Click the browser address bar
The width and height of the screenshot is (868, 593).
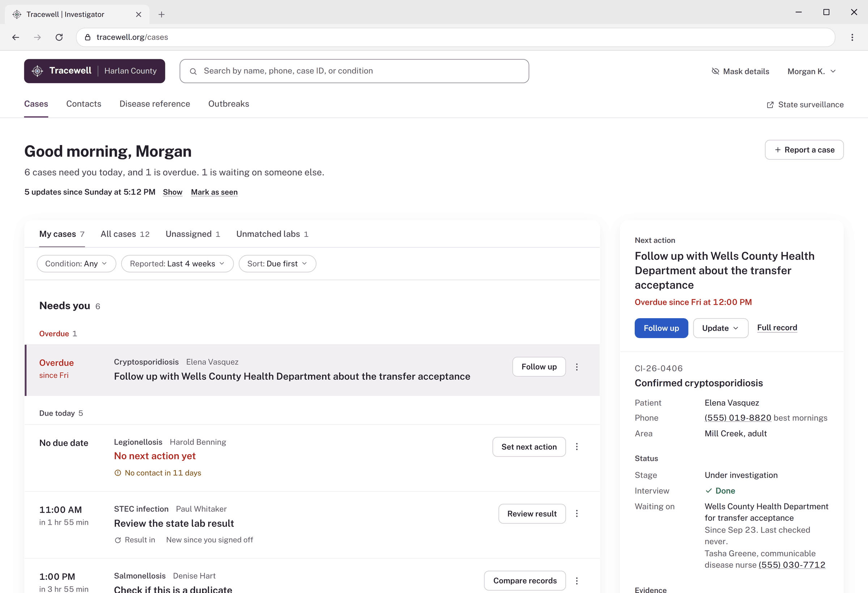click(455, 37)
